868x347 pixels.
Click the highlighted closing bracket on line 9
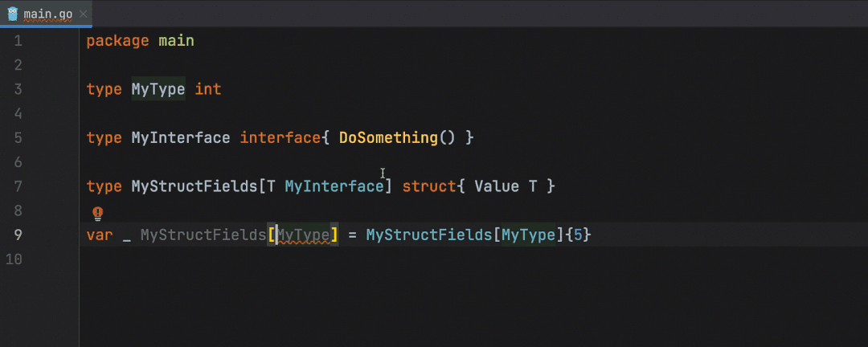tap(334, 235)
